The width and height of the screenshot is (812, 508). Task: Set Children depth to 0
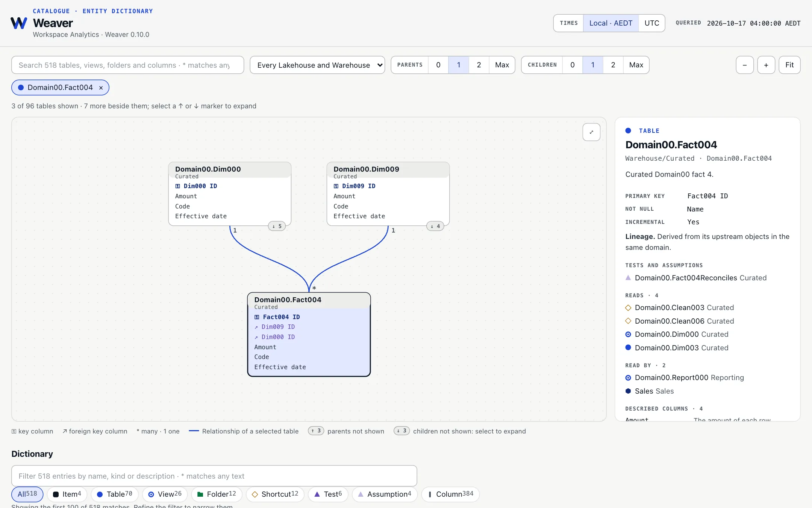(x=573, y=65)
